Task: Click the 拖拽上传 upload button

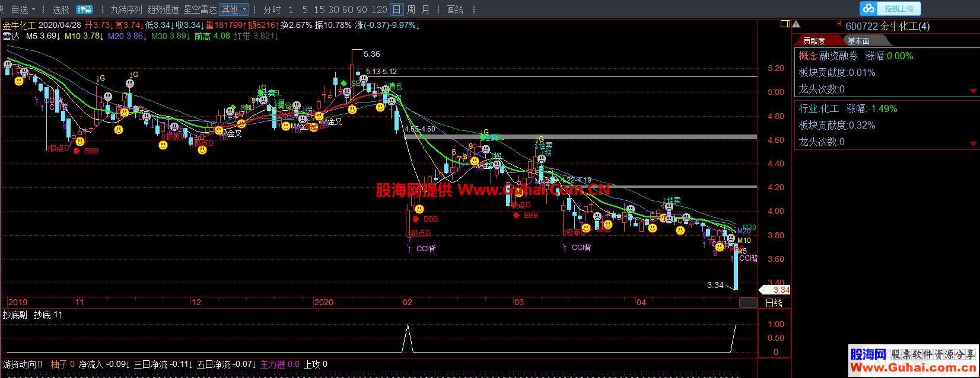Action: click(x=900, y=8)
